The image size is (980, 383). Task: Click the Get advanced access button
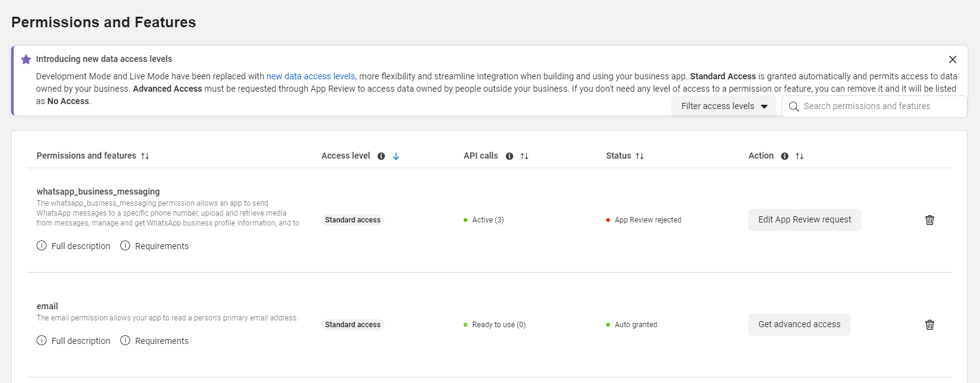799,325
